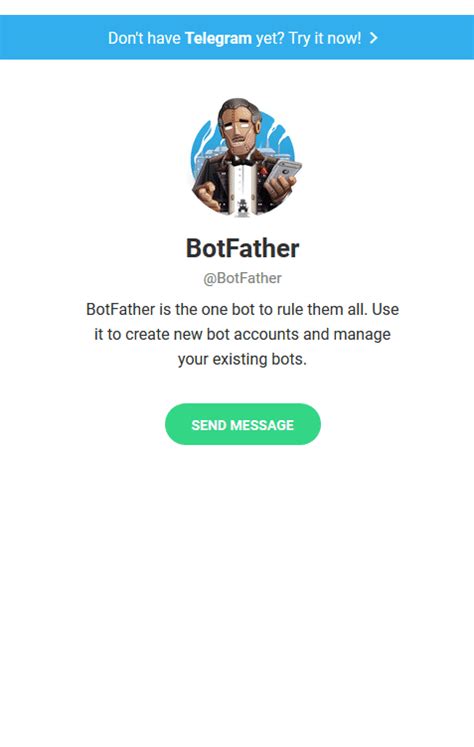Click BotFather's raised fist in the avatar
Image resolution: width=474 pixels, height=747 pixels.
tap(207, 195)
